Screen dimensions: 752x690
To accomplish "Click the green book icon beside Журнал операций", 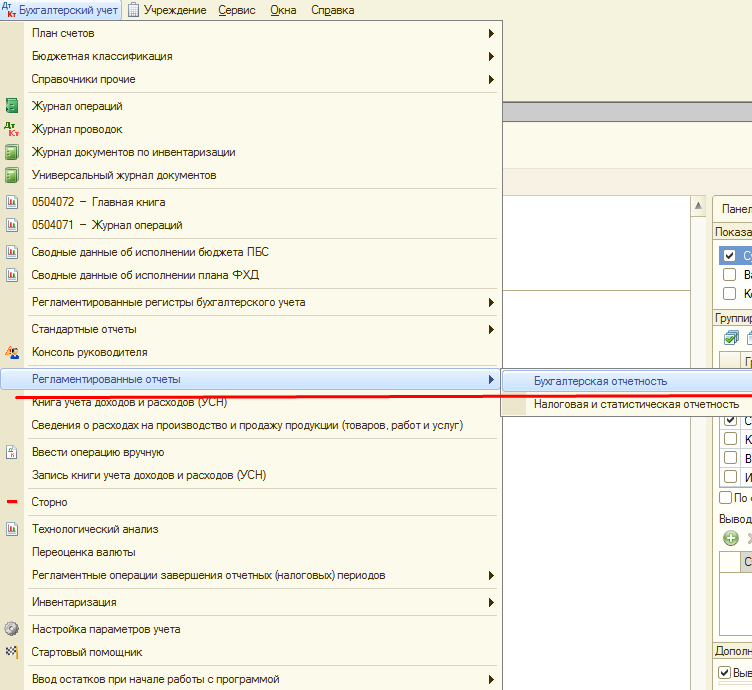I will [12, 106].
